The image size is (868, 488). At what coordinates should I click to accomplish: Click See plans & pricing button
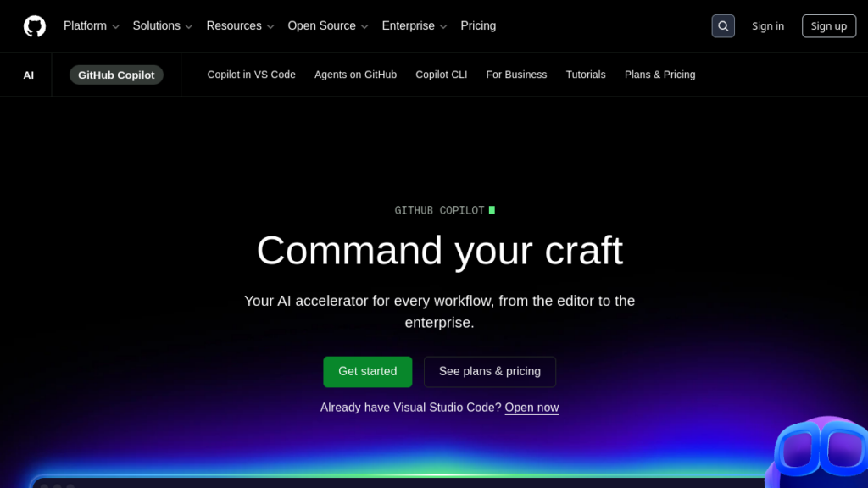[490, 372]
